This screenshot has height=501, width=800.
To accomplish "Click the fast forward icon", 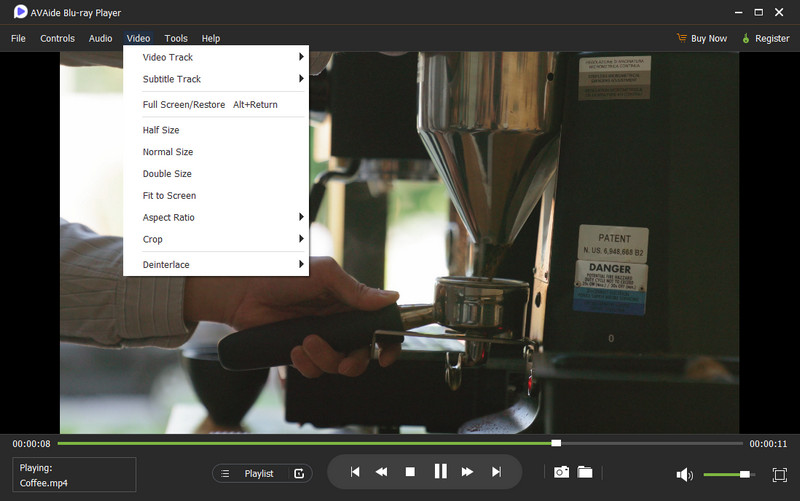I will tap(467, 472).
